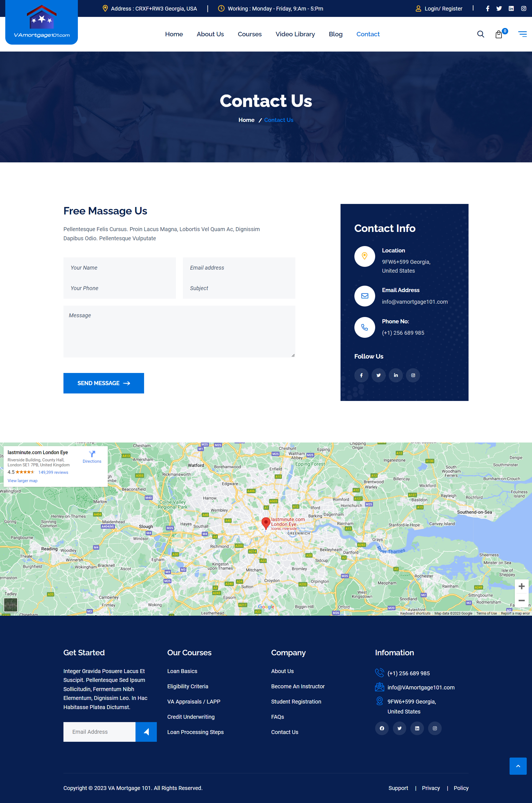Click the scroll-to-top arrow button
This screenshot has height=803, width=532.
pyautogui.click(x=518, y=766)
